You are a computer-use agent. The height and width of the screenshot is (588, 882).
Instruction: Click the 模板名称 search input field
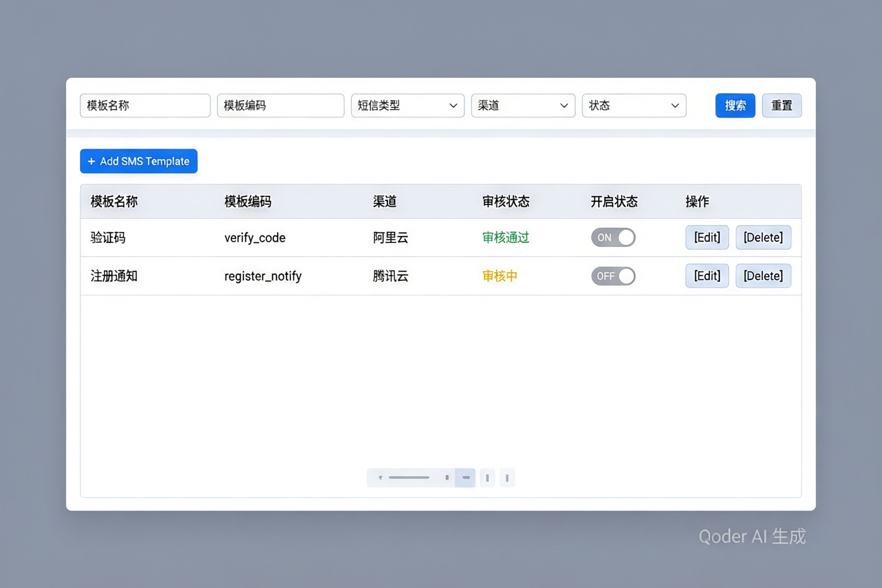pos(145,106)
